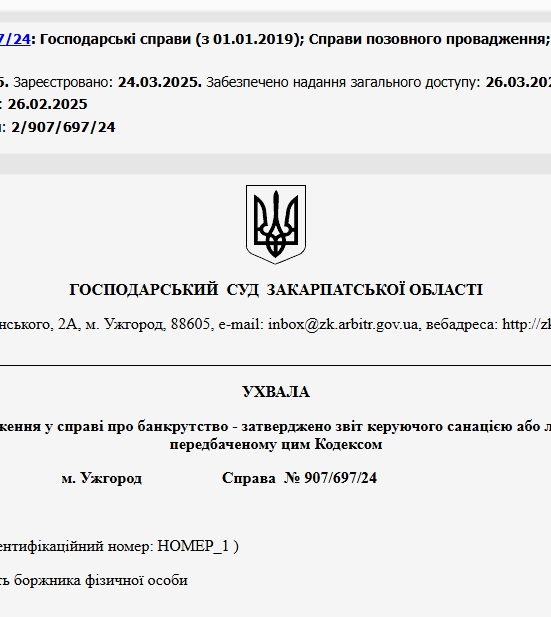Click the identifier 'НОМЕР_1'
551x617 pixels.
193,546
